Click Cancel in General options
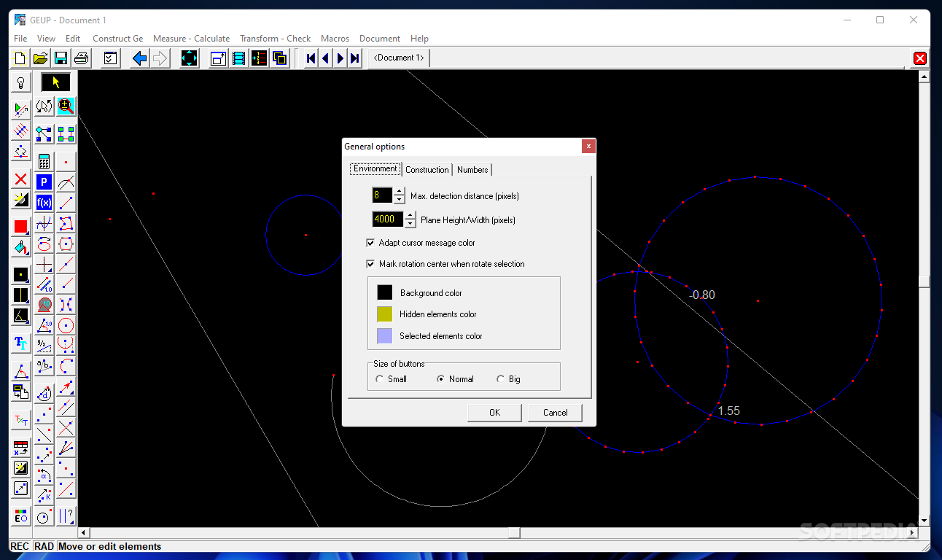Viewport: 942px width, 560px height. tap(556, 413)
